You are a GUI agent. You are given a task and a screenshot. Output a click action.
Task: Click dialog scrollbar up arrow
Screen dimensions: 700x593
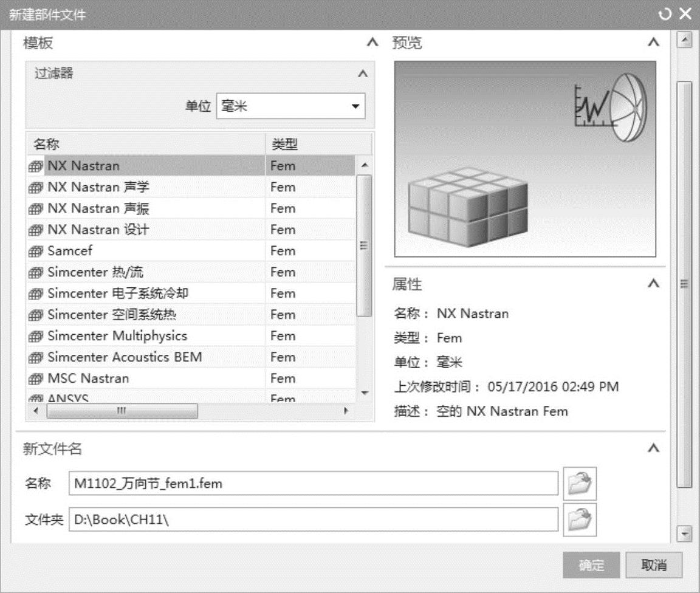point(684,39)
